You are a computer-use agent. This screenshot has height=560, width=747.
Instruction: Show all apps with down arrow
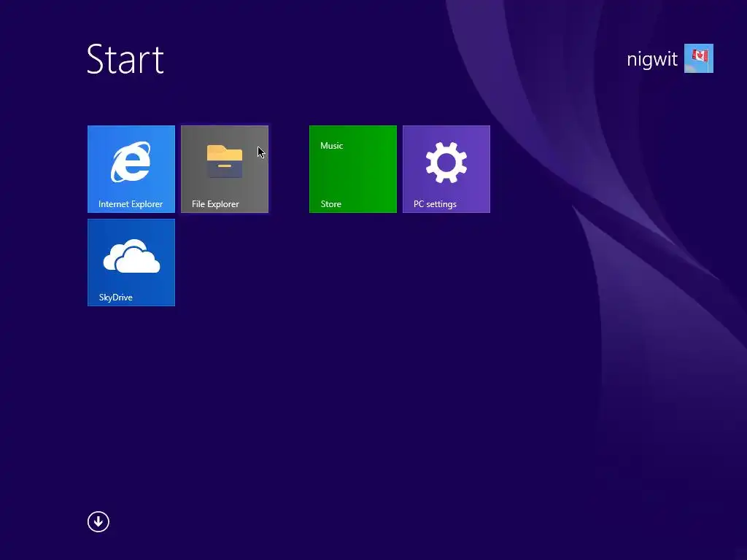click(x=98, y=522)
